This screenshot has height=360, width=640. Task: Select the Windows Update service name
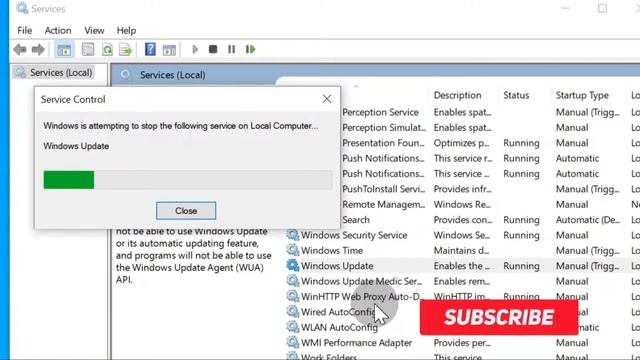pyautogui.click(x=337, y=266)
